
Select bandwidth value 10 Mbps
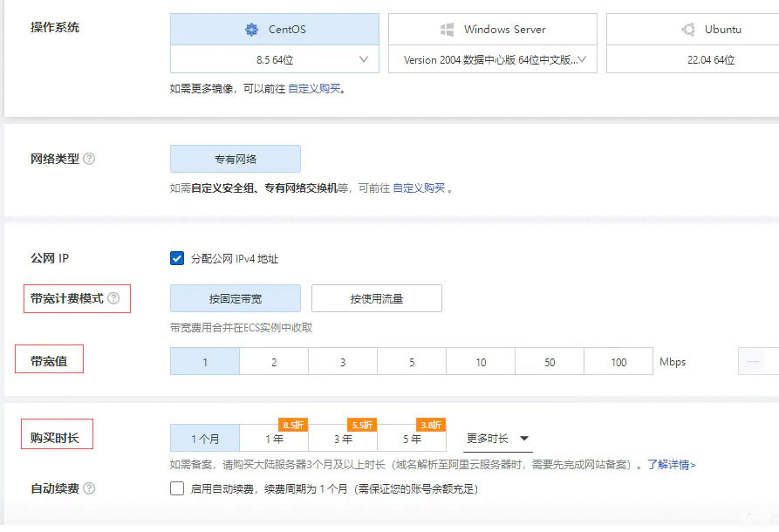point(481,362)
